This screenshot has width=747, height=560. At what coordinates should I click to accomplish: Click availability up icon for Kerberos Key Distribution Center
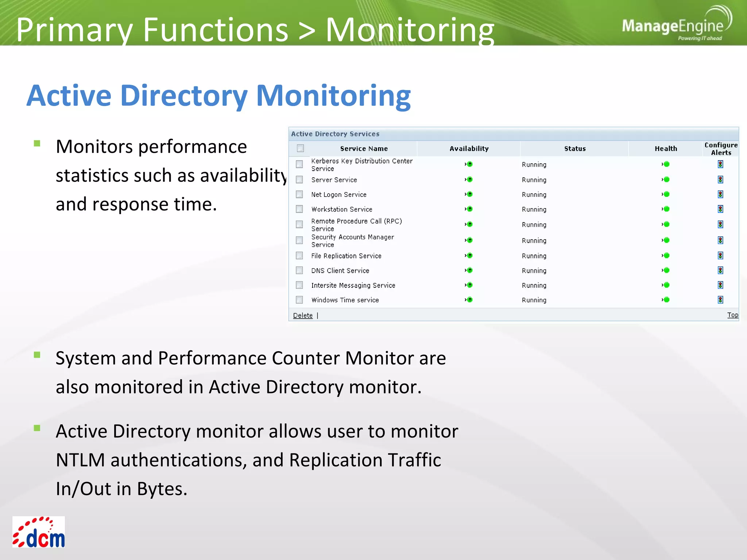tap(469, 164)
